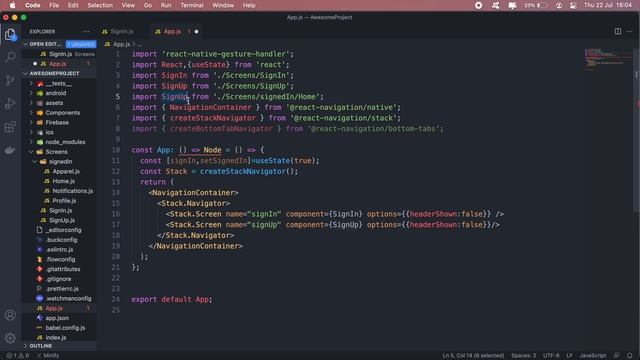Open index.js in the explorer
The image size is (640, 360).
pyautogui.click(x=56, y=338)
